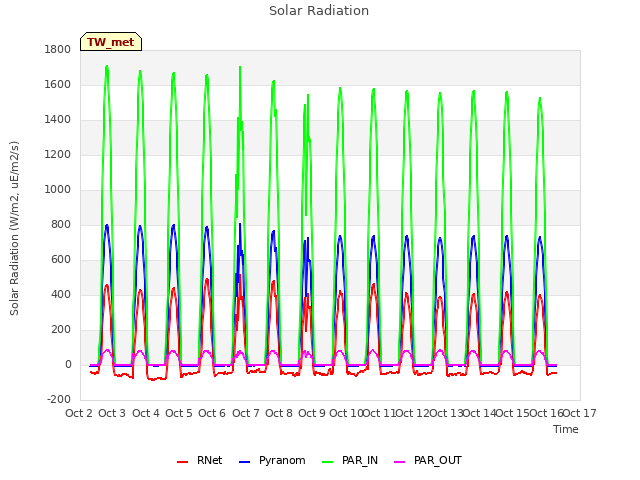The width and height of the screenshot is (640, 480).
Task: Toggle the PAR_IN series in the legend
Action: [350, 460]
